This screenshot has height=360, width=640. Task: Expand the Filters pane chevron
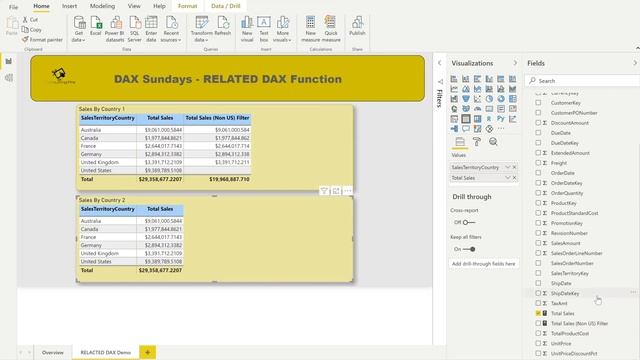pos(440,63)
